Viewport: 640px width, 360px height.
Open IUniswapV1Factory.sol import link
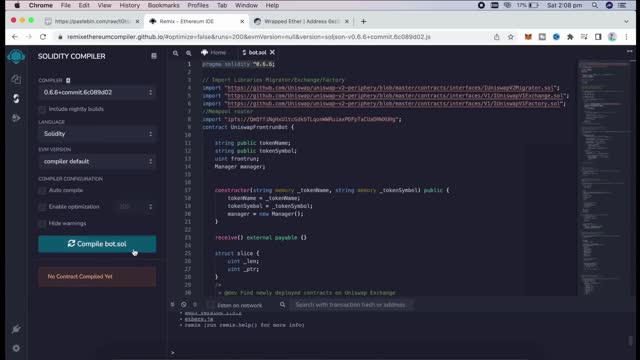click(x=393, y=104)
